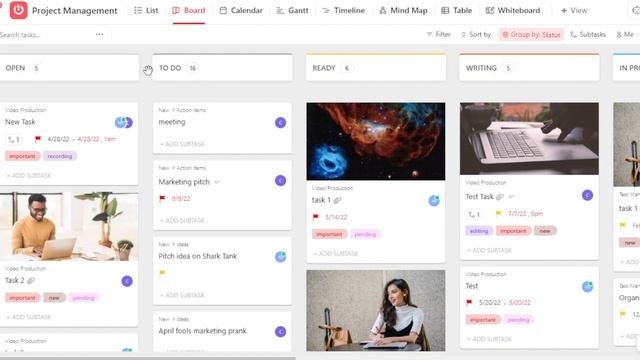Add subtask to Task 2 card
Image resolution: width=640 pixels, height=360 pixels.
pyautogui.click(x=29, y=317)
